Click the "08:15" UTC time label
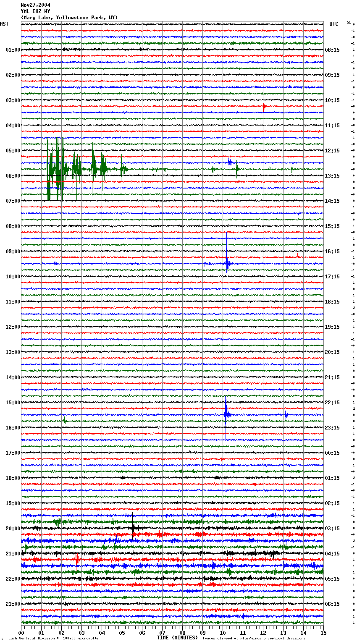 pyautogui.click(x=332, y=50)
